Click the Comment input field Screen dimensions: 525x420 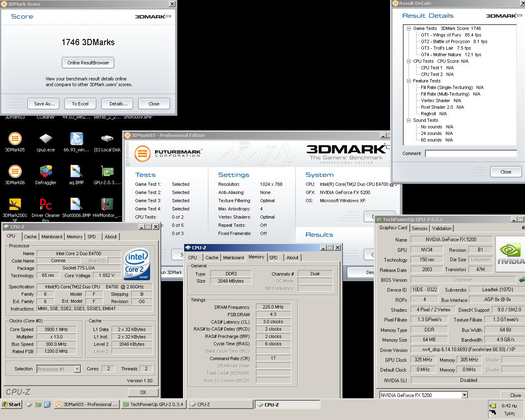pos(471,153)
